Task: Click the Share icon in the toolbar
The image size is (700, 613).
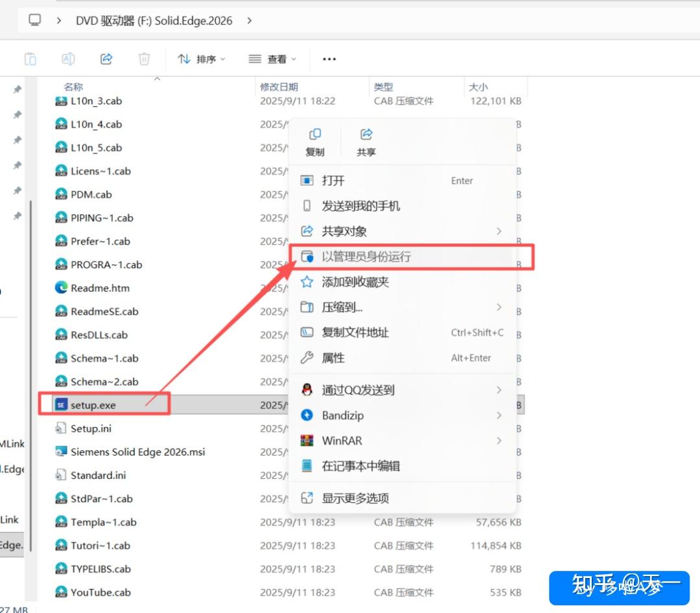Action: (106, 58)
